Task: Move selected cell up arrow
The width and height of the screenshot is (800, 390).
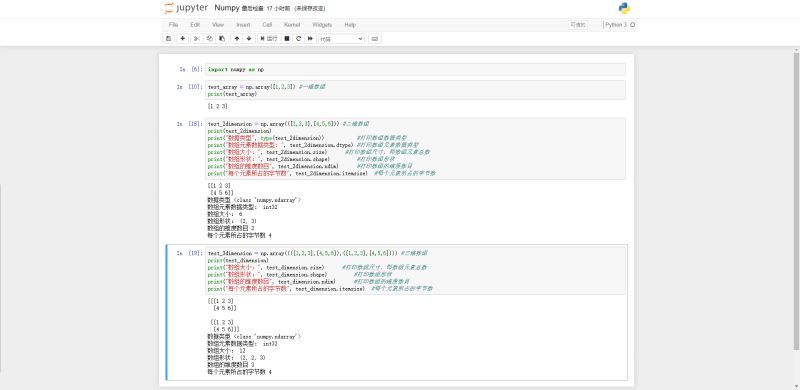Action: pyautogui.click(x=237, y=39)
